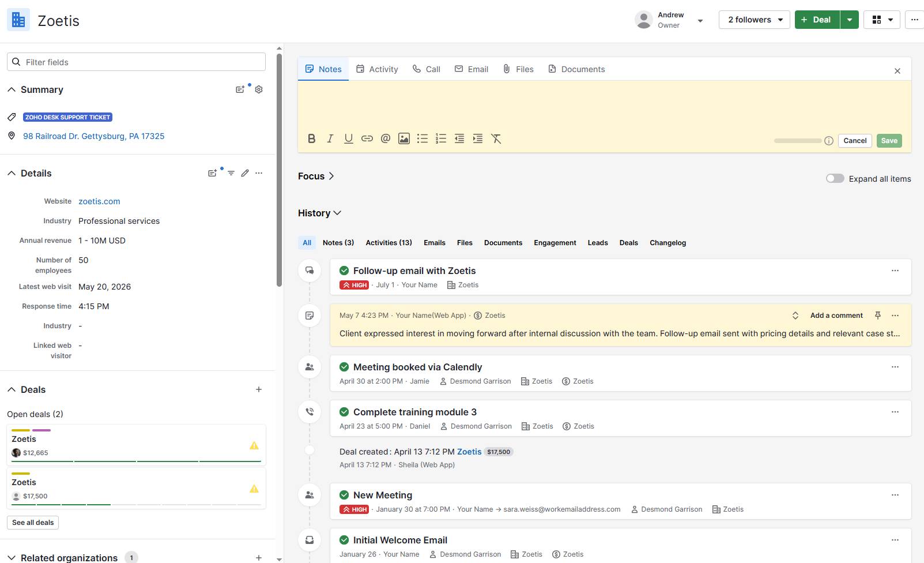Click the green Deal button
The height and width of the screenshot is (563, 924).
click(817, 20)
